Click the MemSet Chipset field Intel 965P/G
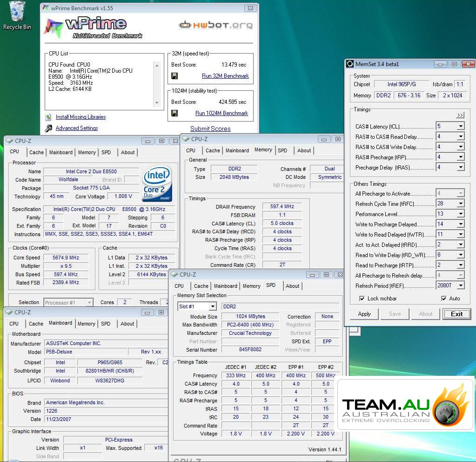Screen dimensions: 476x462 402,84
